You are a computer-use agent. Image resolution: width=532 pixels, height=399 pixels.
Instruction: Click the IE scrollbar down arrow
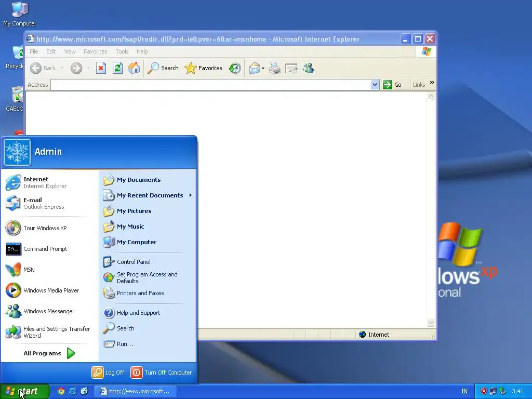point(431,322)
